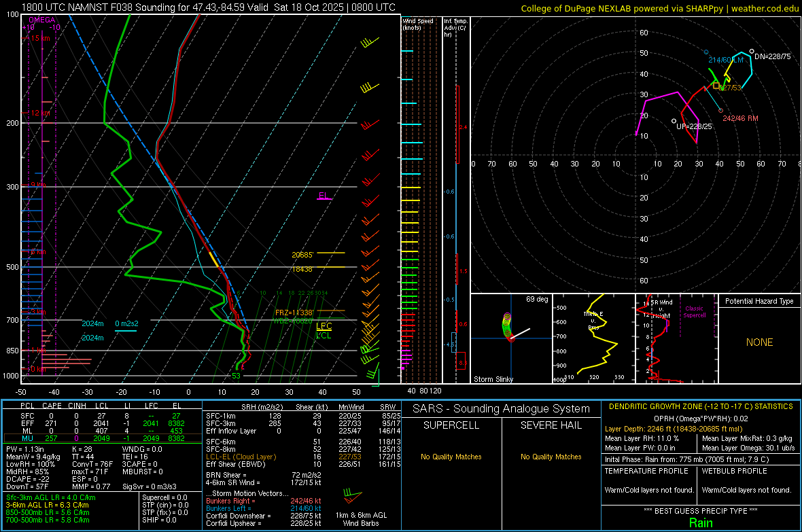The image size is (802, 532).
Task: Click the CINH column header
Action: point(77,406)
